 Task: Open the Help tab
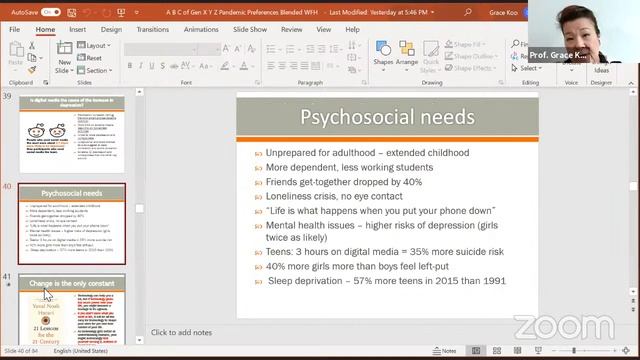(x=352, y=29)
